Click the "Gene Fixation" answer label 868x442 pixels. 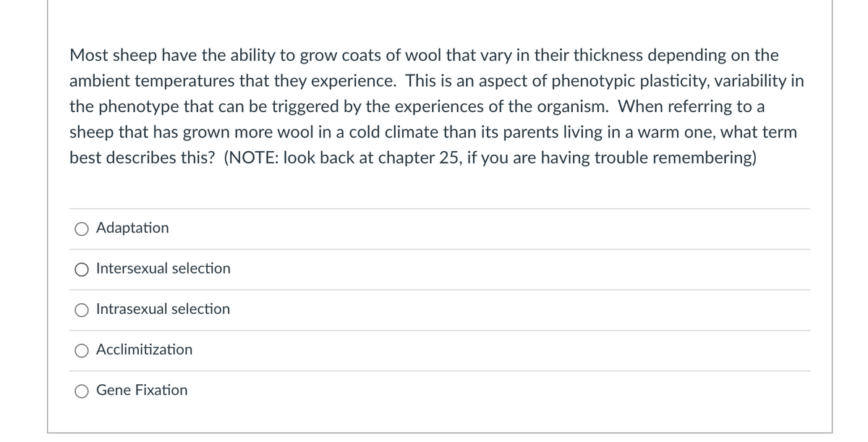pos(142,390)
